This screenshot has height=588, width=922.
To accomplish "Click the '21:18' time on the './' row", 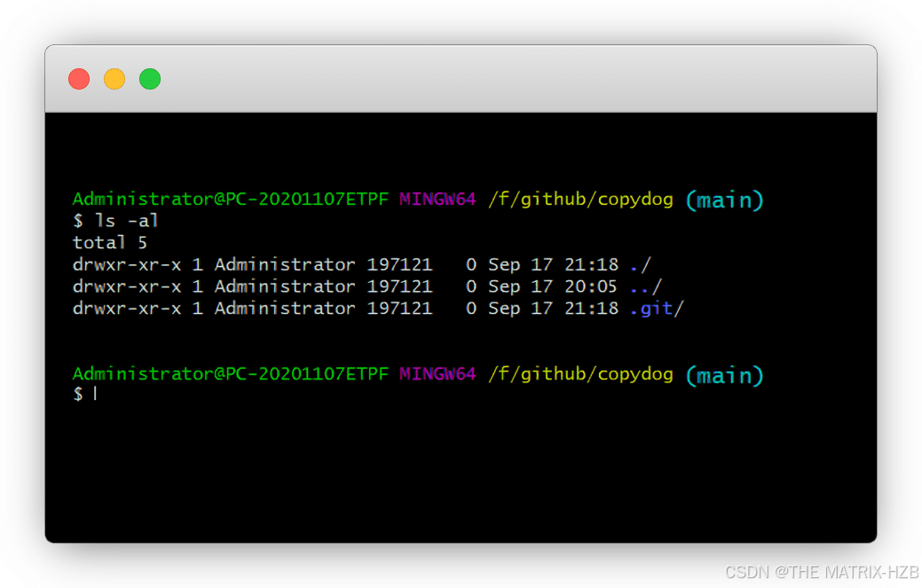I will click(x=592, y=265).
